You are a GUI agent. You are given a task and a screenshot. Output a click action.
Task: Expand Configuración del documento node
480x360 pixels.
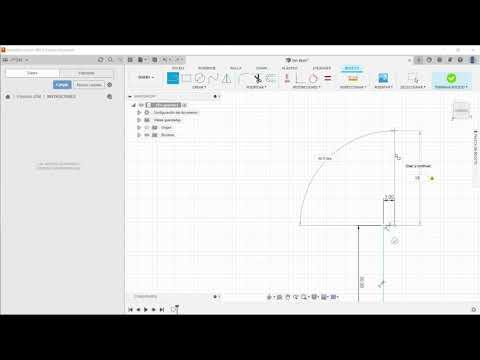[x=139, y=113]
